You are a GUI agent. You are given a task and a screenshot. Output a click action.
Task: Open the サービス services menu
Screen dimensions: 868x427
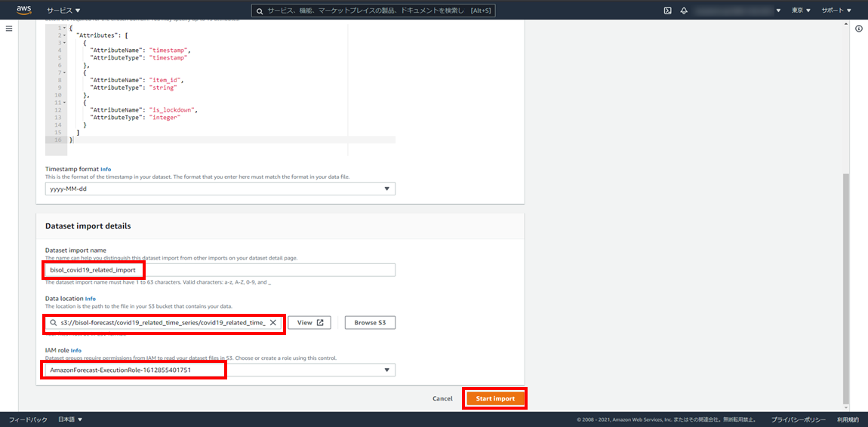[x=63, y=11]
